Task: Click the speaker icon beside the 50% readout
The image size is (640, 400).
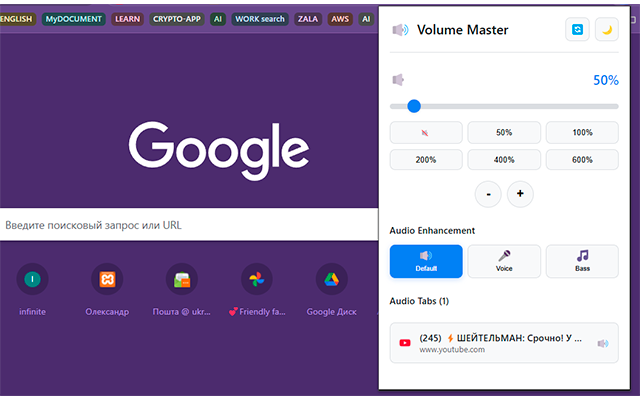Action: pos(398,80)
